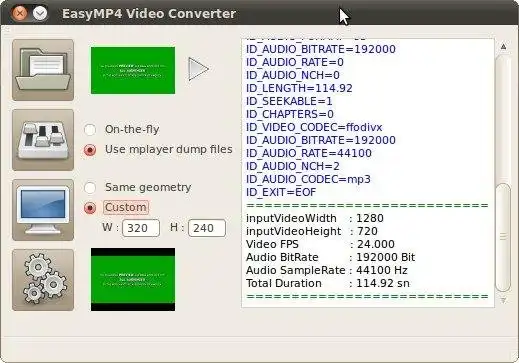The width and height of the screenshot is (519, 363).
Task: Click the monitor geometry icon
Action: coord(43,210)
